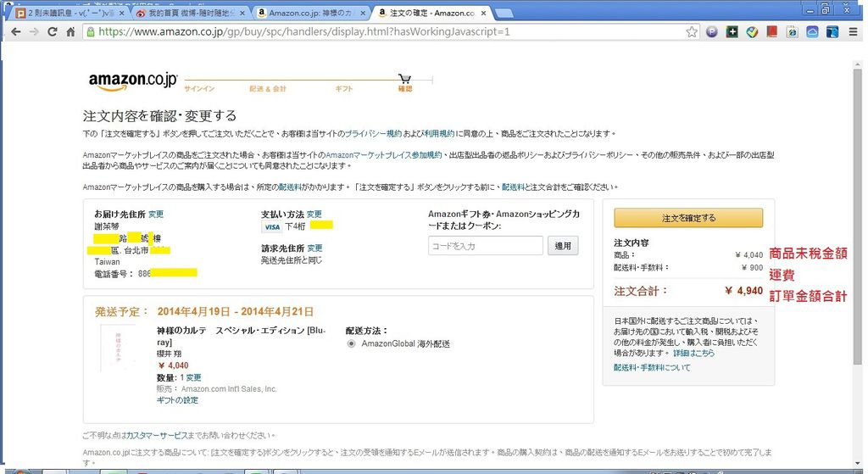Image resolution: width=868 pixels, height=474 pixels.
Task: Click the order total ¥ 4,940
Action: [743, 291]
